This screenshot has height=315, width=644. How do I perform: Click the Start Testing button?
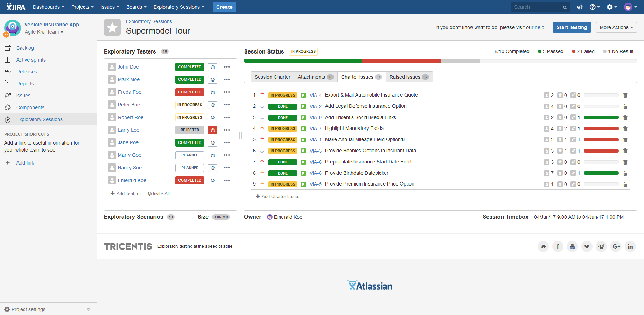(x=572, y=27)
